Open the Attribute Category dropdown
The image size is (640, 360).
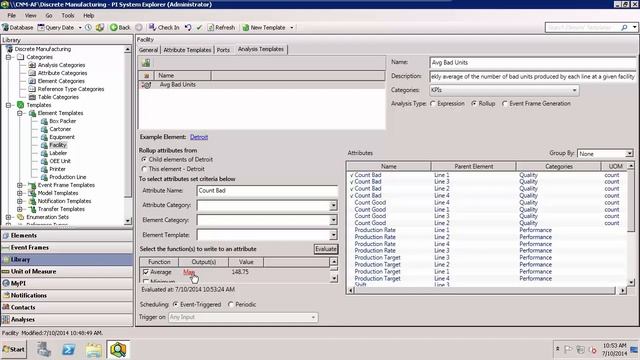pyautogui.click(x=333, y=205)
